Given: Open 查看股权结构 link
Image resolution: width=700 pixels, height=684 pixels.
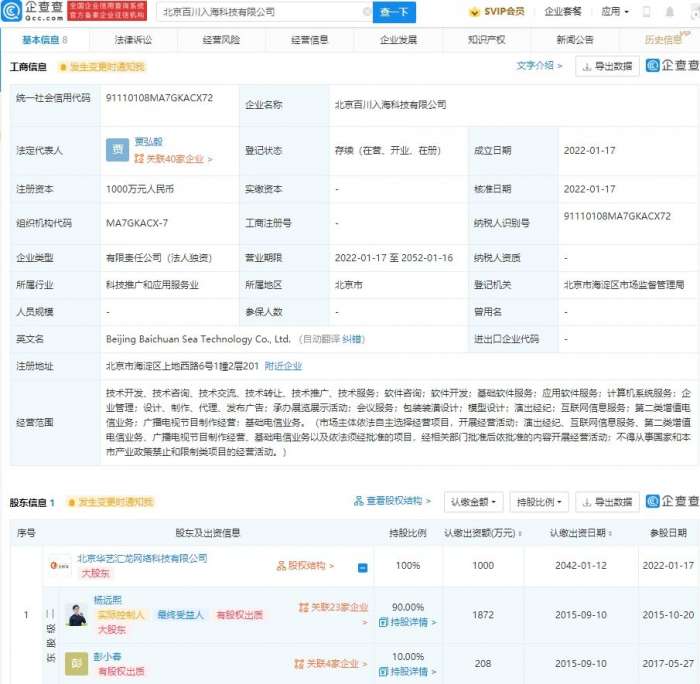Looking at the screenshot, I should 392,501.
